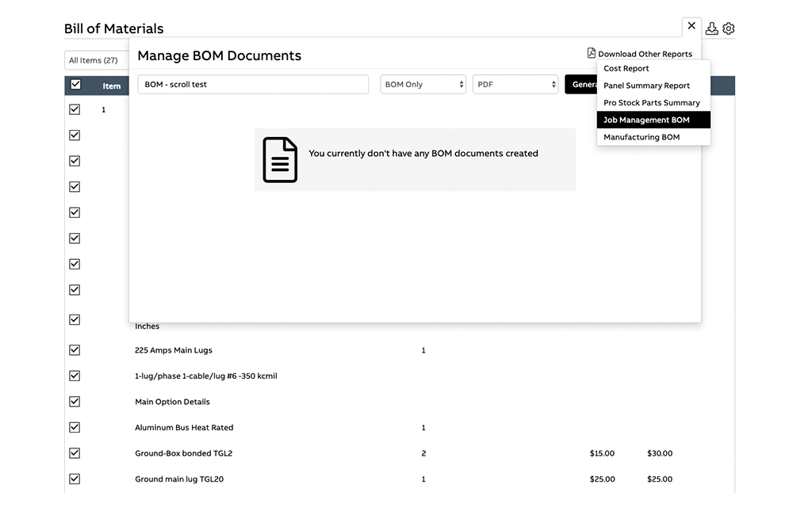Image resolution: width=812 pixels, height=515 pixels.
Task: Toggle the checkbox on the Inches row
Action: point(75,319)
